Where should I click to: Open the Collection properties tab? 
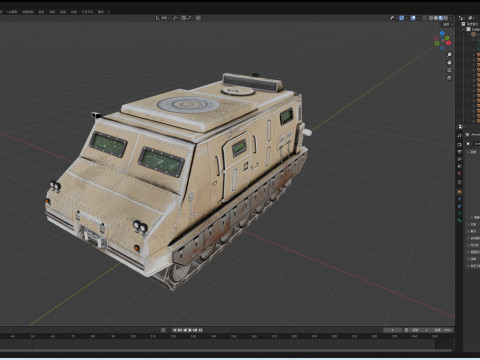click(459, 182)
